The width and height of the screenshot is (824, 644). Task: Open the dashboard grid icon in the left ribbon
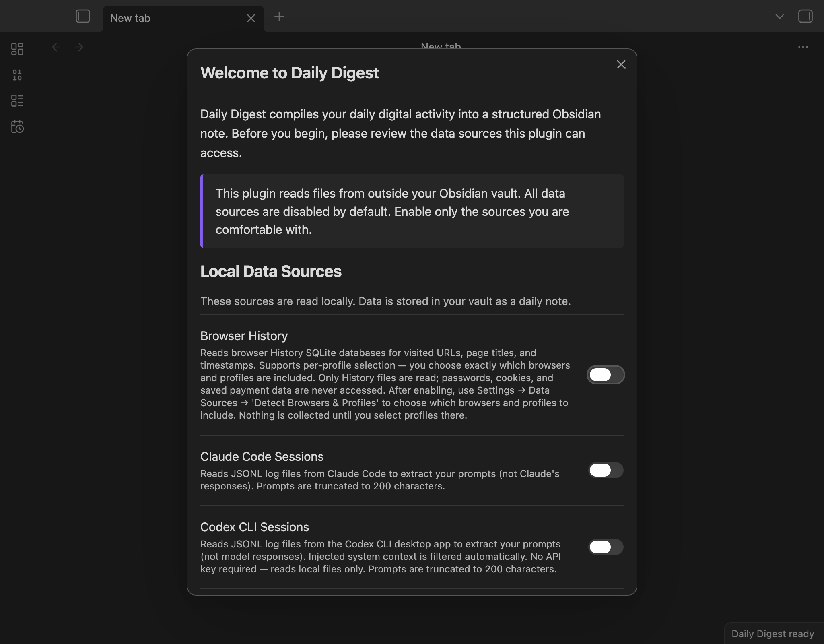tap(18, 49)
